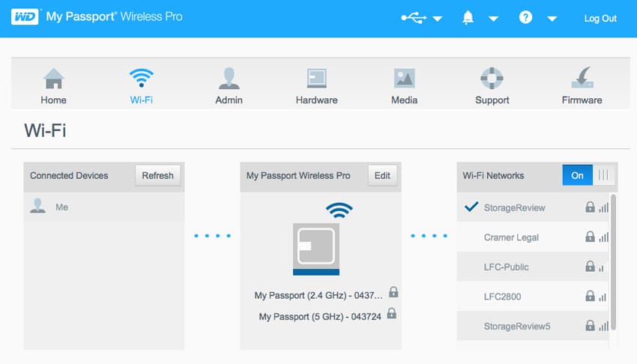Screen dimensions: 637x364
Task: Click the lock icon on StorageReview row
Action: 590,207
